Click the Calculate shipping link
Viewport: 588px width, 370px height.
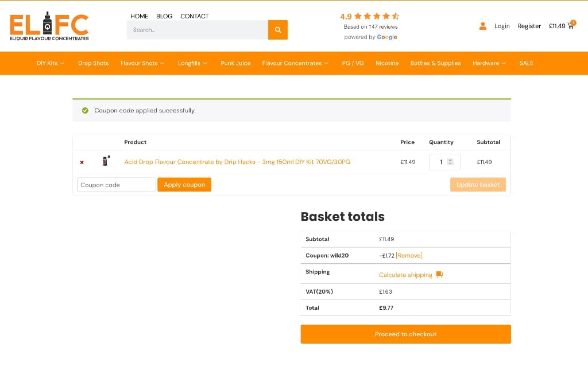[x=405, y=275]
